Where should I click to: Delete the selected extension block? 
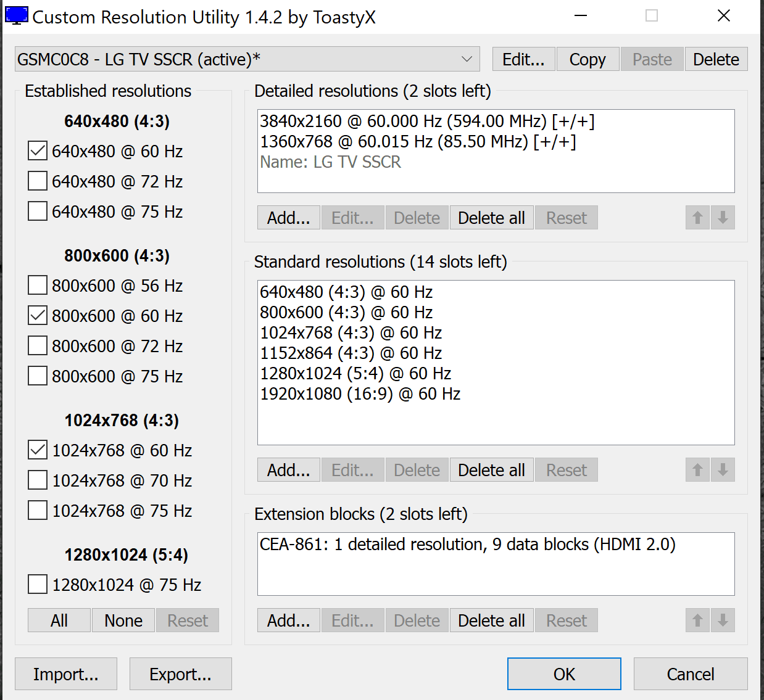[x=417, y=620]
